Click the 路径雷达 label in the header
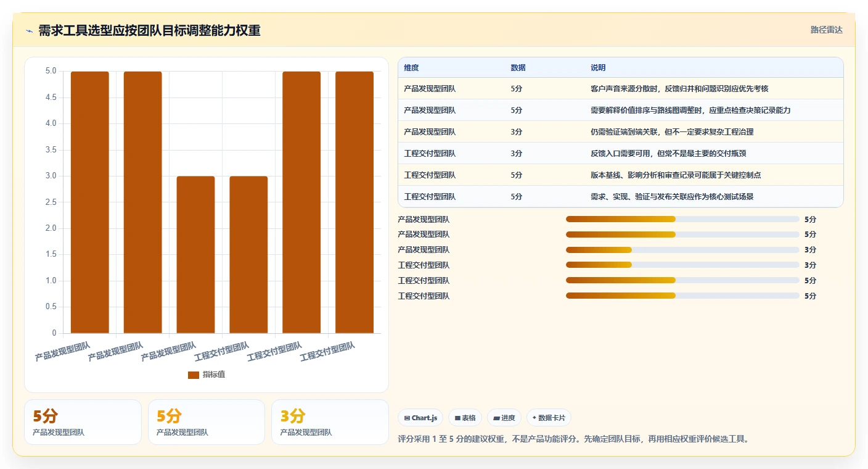Screen dimensions: 868x469 (826, 30)
